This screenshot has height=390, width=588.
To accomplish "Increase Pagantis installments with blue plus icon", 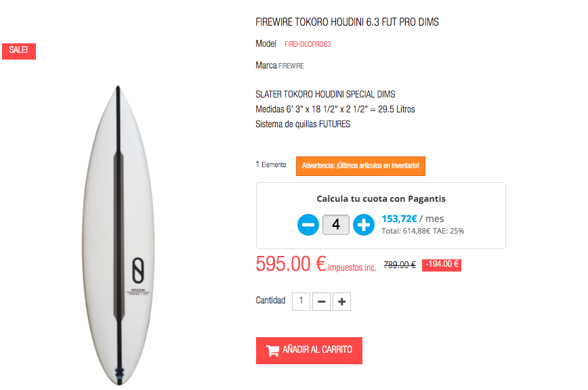I will (363, 225).
